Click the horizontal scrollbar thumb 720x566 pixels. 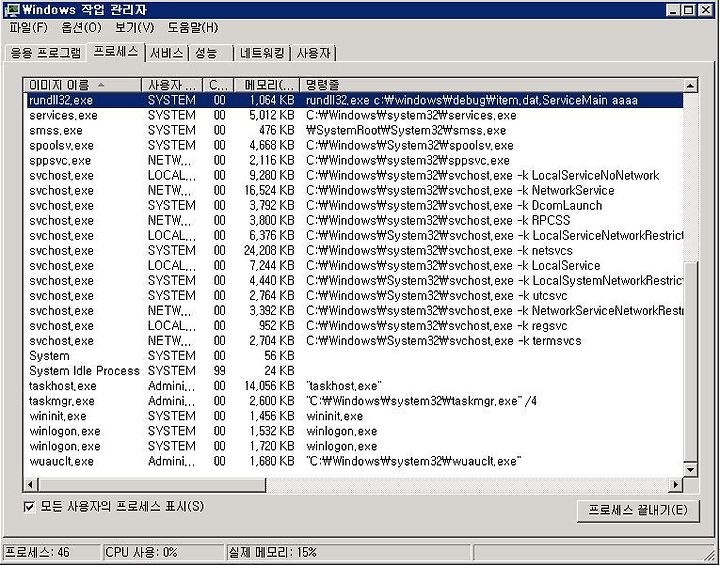click(x=152, y=484)
